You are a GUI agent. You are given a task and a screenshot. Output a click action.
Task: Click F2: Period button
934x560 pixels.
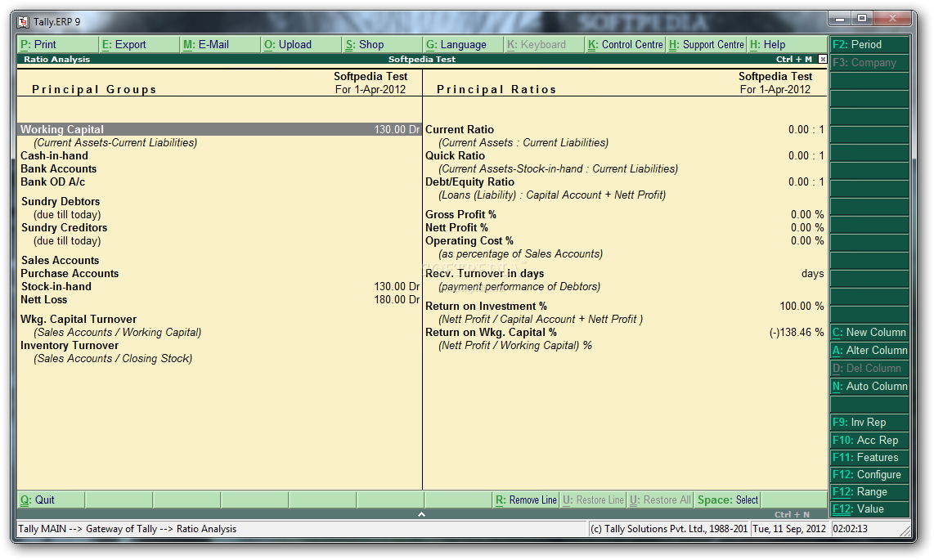pyautogui.click(x=869, y=45)
